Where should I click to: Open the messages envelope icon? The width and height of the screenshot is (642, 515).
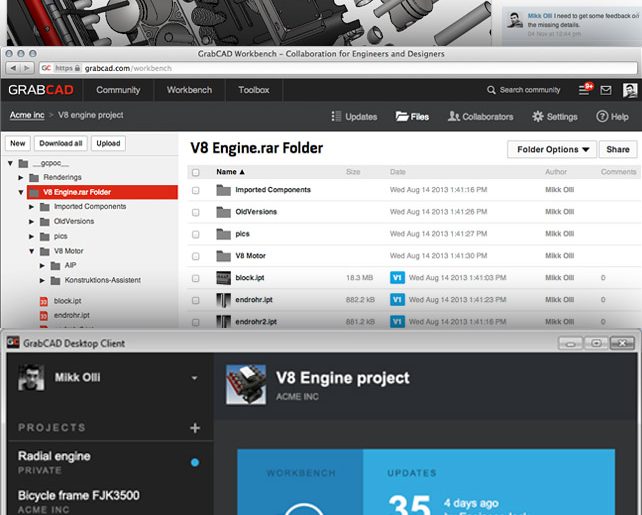pyautogui.click(x=606, y=90)
